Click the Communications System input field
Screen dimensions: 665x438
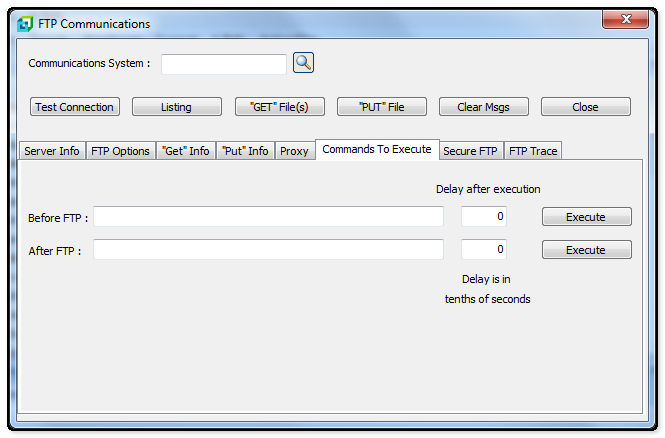(223, 64)
